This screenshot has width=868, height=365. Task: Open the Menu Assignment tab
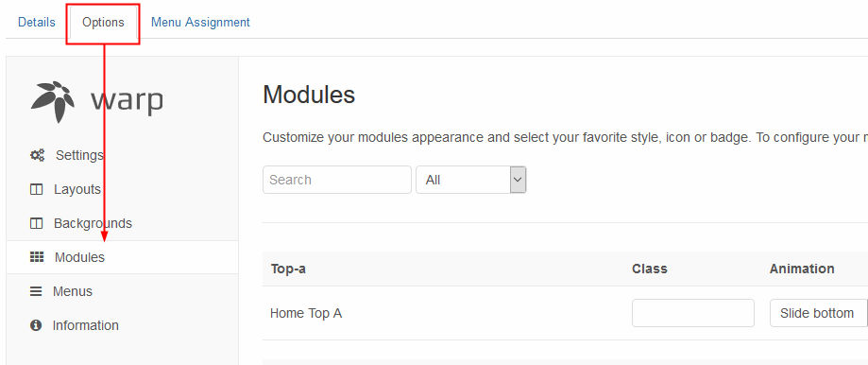click(200, 22)
